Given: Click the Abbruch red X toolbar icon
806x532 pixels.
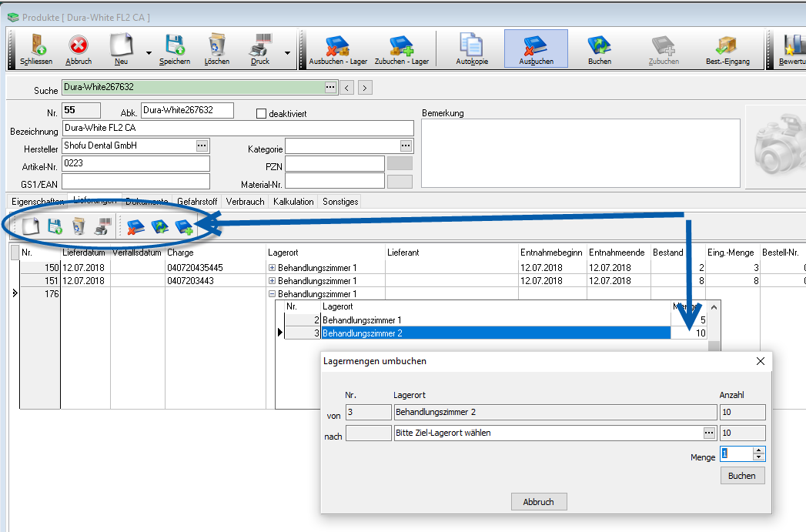Looking at the screenshot, I should 78,45.
